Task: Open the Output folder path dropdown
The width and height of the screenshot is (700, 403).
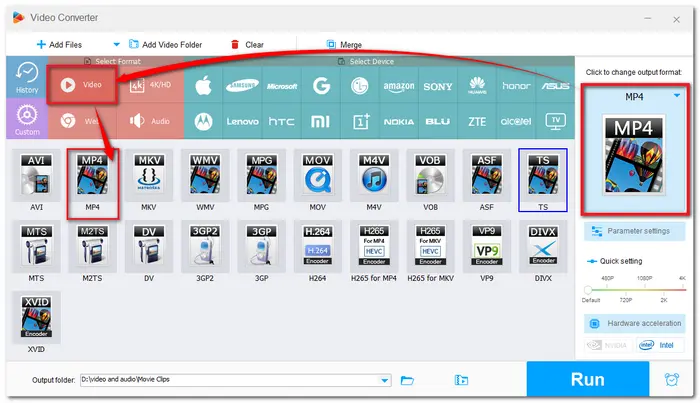Action: pos(385,380)
